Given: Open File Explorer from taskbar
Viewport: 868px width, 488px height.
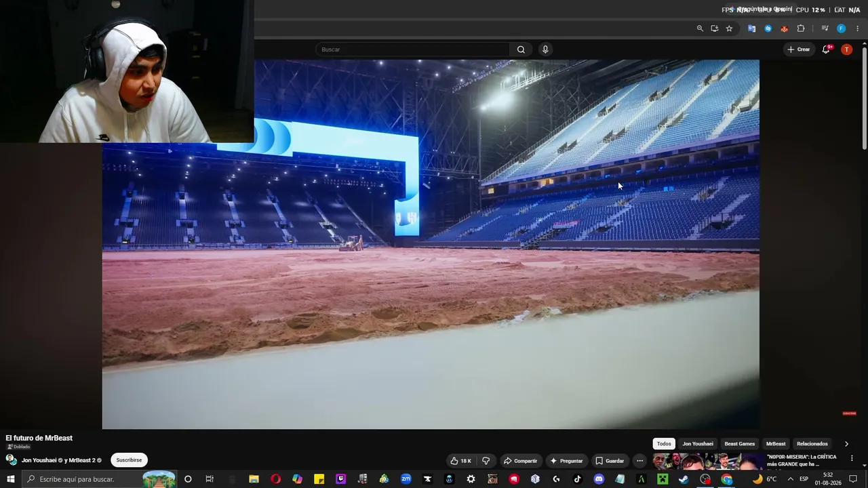Looking at the screenshot, I should tap(254, 479).
